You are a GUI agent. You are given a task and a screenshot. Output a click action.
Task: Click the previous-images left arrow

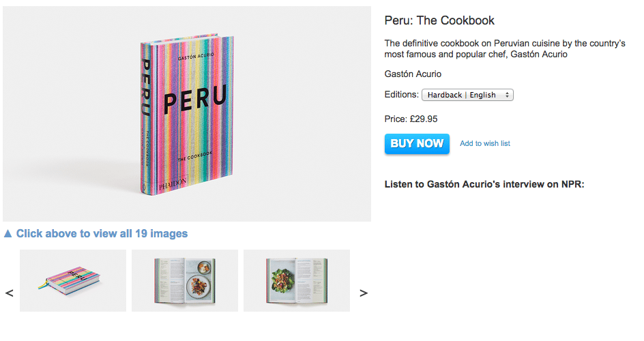pyautogui.click(x=9, y=293)
